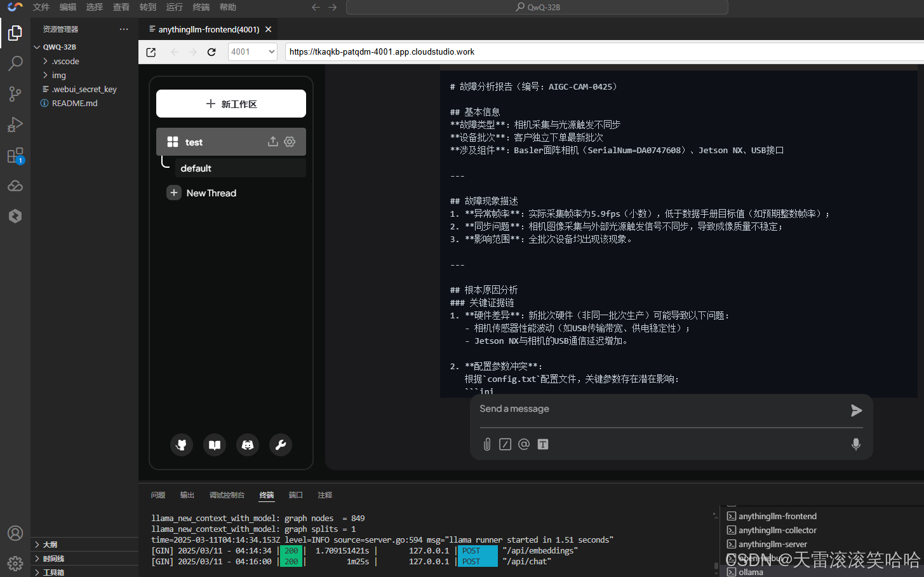Viewport: 924px width, 577px height.
Task: Open the docs book icon in footer
Action: coord(215,445)
